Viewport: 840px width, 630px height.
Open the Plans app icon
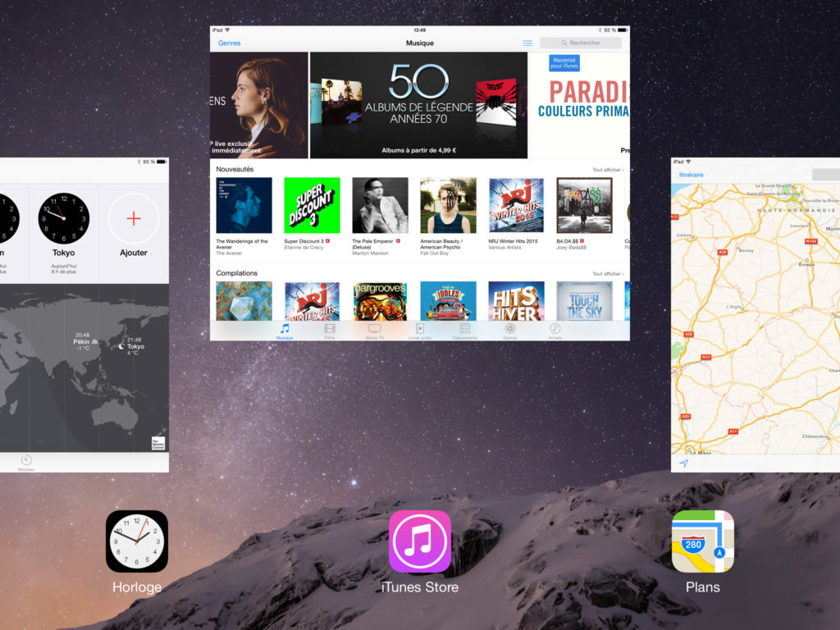[702, 541]
